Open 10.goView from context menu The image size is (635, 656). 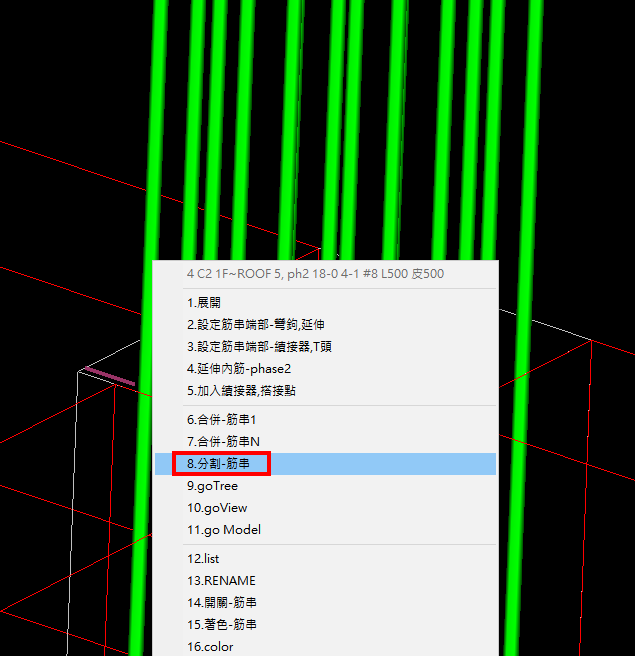pyautogui.click(x=325, y=508)
